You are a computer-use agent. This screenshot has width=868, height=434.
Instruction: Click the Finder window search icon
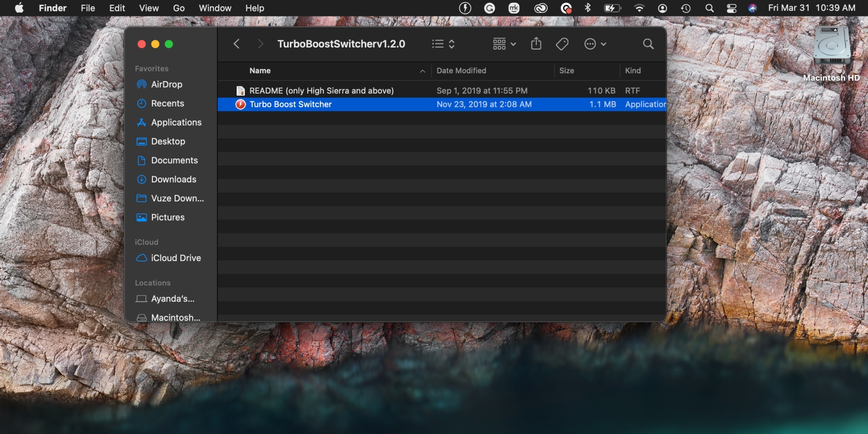pos(648,44)
